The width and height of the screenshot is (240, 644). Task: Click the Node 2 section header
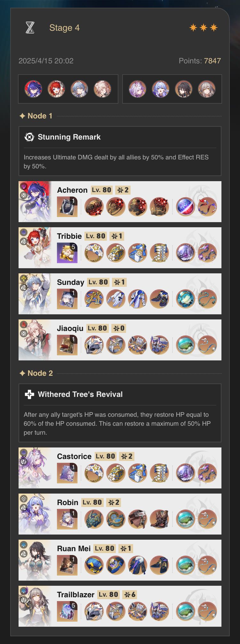point(36,373)
